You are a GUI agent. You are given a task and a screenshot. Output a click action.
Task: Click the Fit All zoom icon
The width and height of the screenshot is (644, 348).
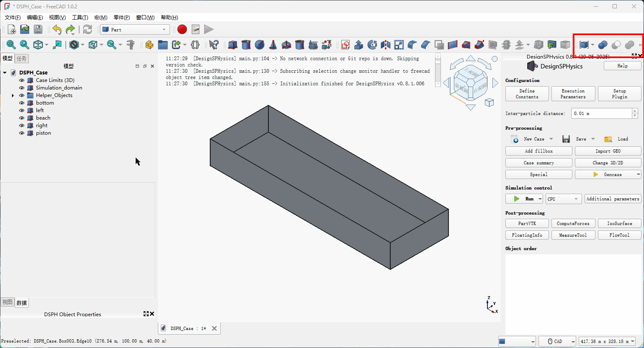click(11, 45)
